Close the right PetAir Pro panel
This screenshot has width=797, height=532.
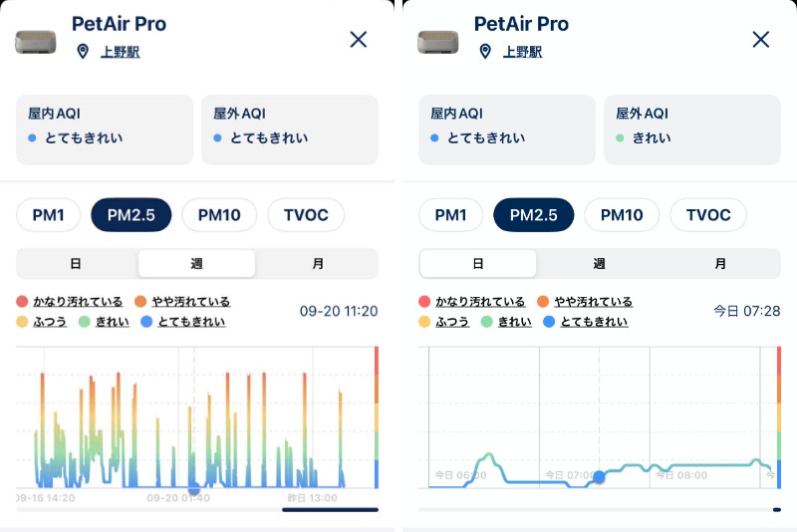(761, 39)
